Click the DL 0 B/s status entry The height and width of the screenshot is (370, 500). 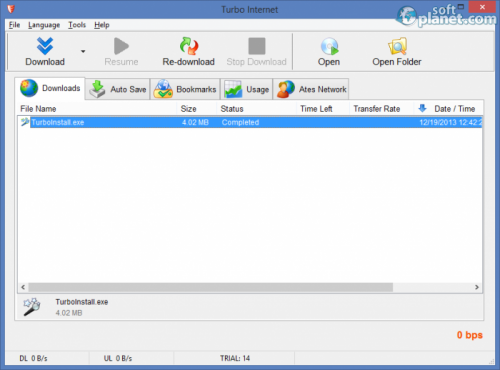point(33,358)
